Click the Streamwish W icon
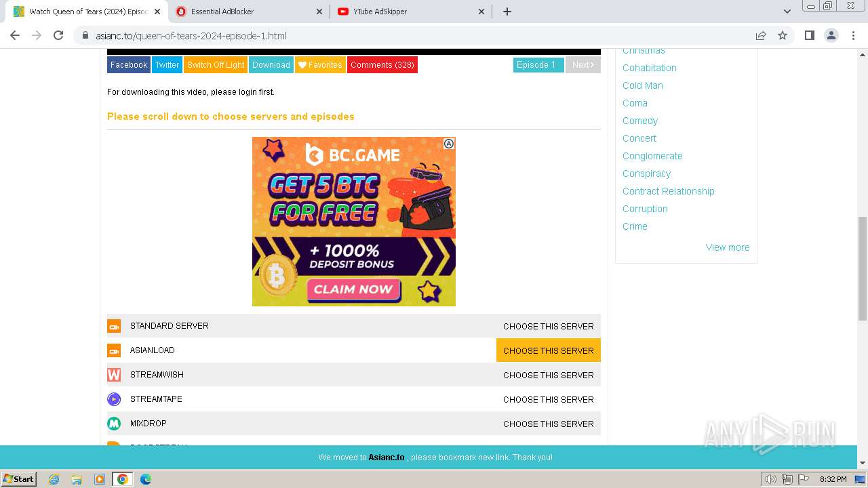Viewport: 868px width, 488px height. (114, 375)
